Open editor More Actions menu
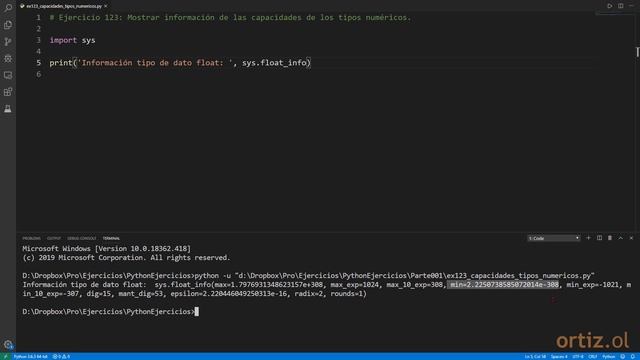Viewport: 640px width, 360px height. tap(631, 6)
